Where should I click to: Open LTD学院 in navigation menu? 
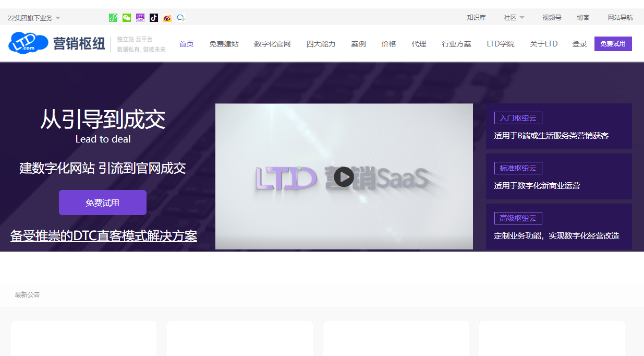coord(501,44)
